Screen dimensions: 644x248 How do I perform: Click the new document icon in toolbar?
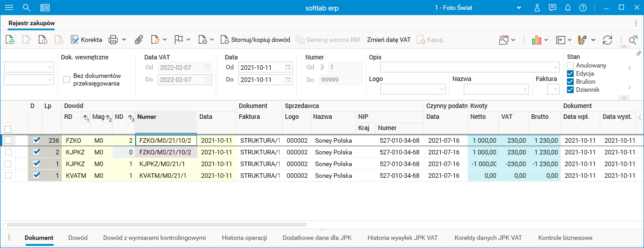click(x=10, y=40)
